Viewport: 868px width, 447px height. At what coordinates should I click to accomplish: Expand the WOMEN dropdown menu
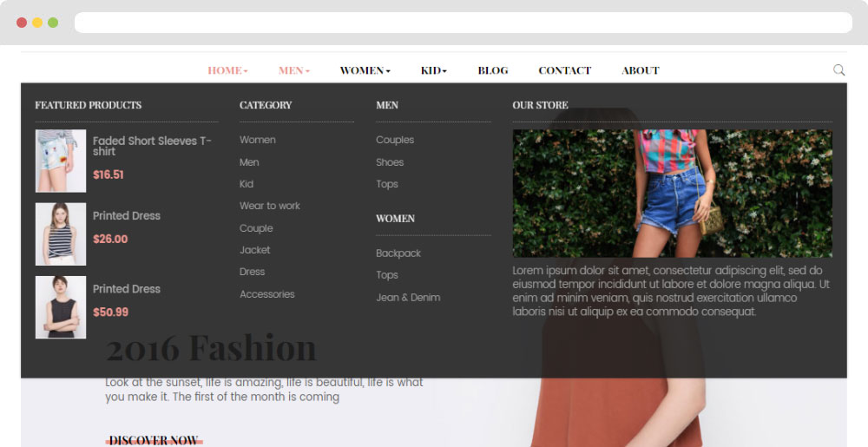click(x=365, y=70)
